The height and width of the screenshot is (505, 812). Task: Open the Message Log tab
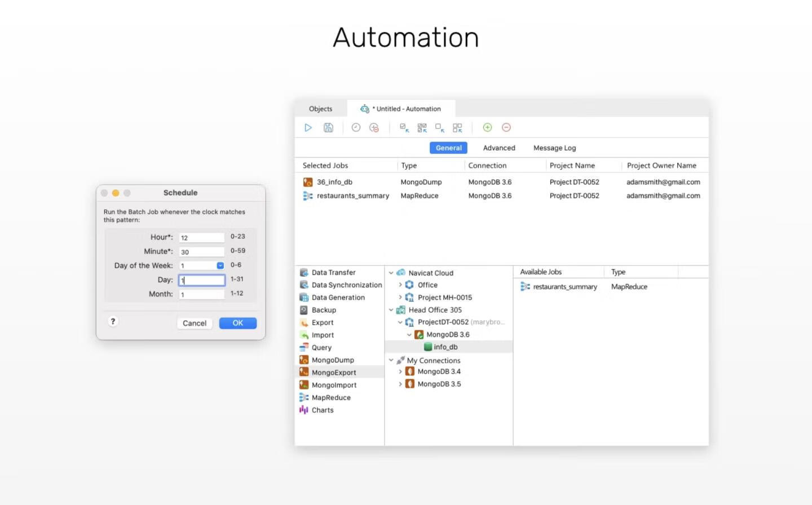coord(554,148)
